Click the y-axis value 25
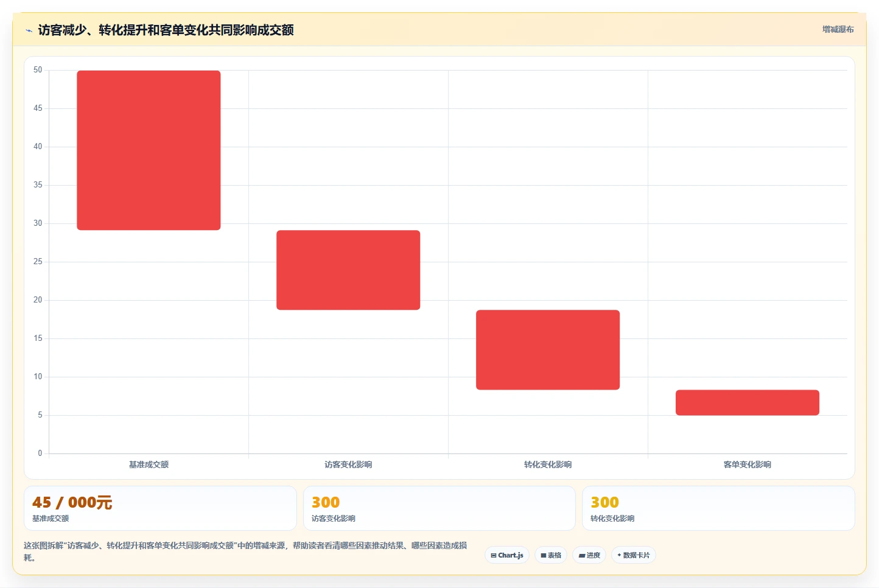This screenshot has height=588, width=879. coord(38,262)
